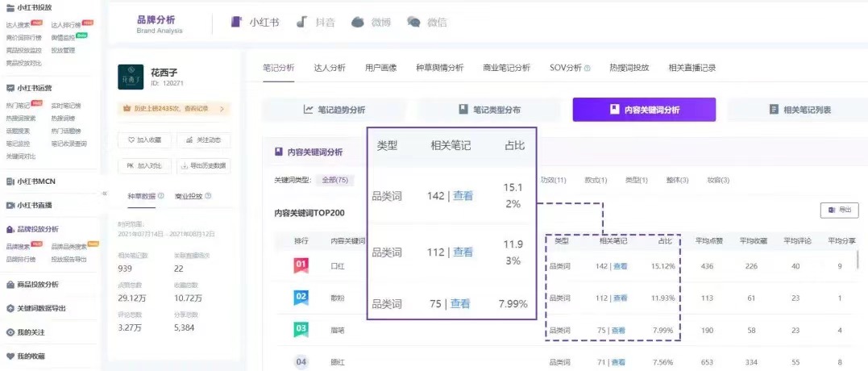Open 达人排行榜 in the sidebar
868x371 pixels.
point(66,25)
